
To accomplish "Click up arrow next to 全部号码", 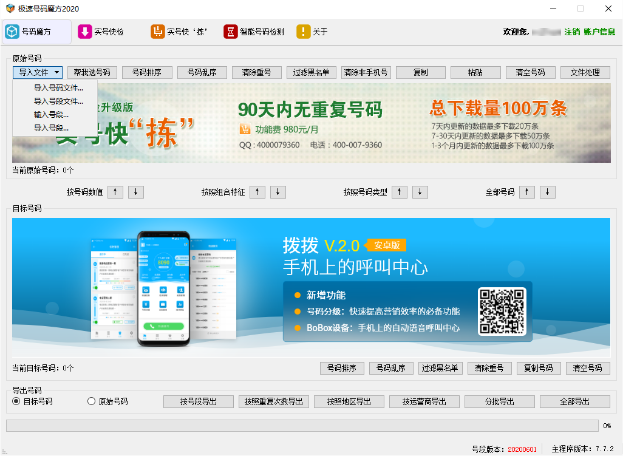I will coord(527,192).
